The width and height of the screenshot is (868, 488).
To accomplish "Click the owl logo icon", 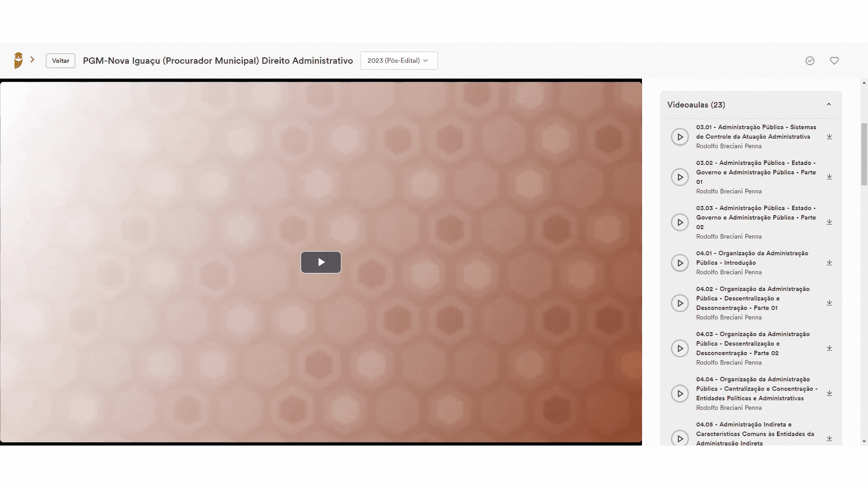I will (18, 60).
